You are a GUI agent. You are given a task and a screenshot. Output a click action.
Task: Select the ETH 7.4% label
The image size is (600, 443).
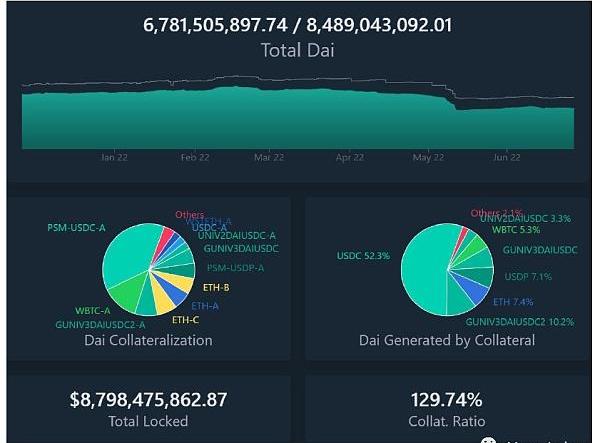click(x=514, y=300)
